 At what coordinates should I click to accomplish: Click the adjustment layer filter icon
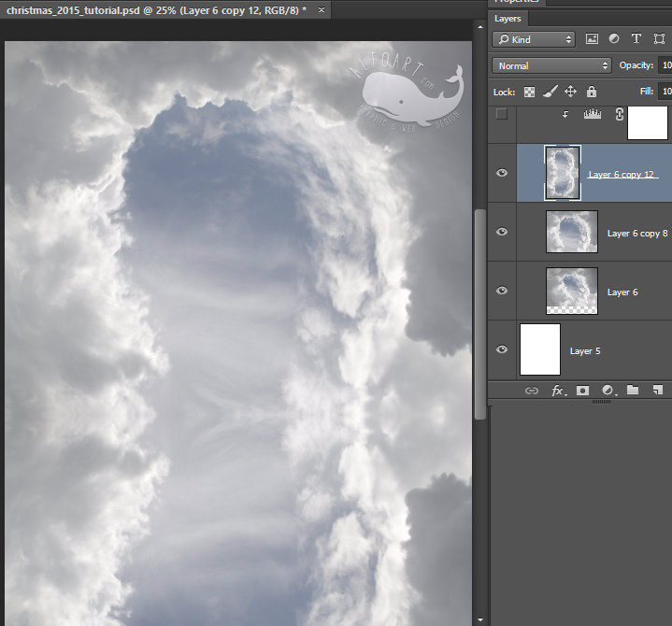614,39
